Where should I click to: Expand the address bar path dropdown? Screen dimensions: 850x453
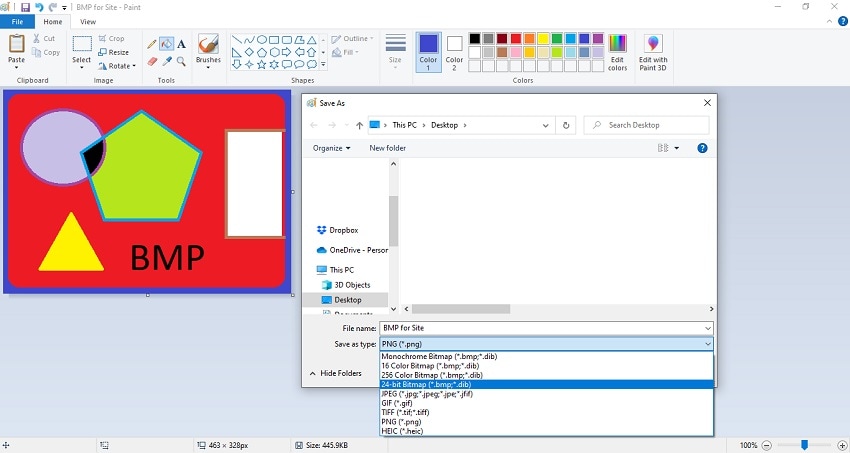point(545,125)
